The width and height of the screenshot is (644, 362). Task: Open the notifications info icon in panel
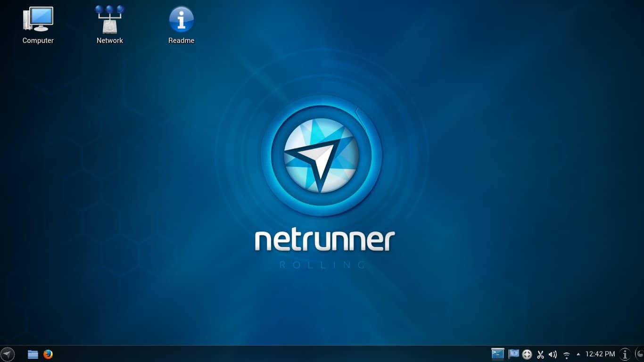tap(625, 354)
